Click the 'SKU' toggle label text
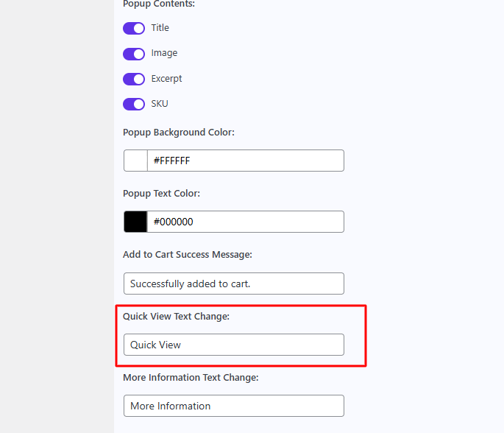This screenshot has width=504, height=433. (160, 104)
